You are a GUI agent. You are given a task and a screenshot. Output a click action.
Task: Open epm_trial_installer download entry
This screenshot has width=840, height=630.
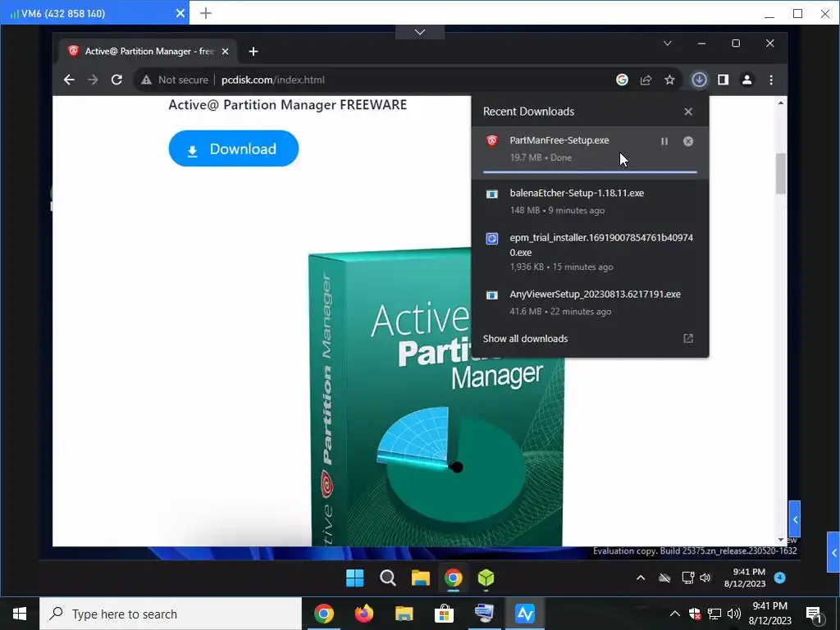tap(590, 253)
